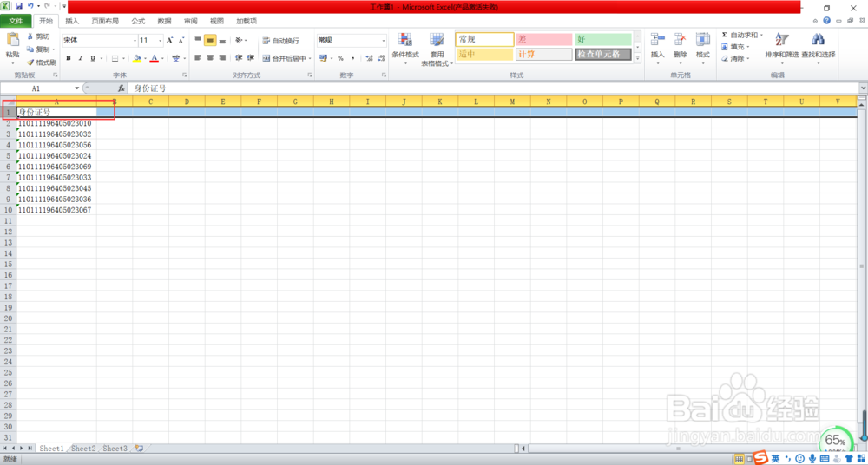The width and height of the screenshot is (868, 465).
Task: Apply the Good (好) cell style
Action: (x=603, y=39)
